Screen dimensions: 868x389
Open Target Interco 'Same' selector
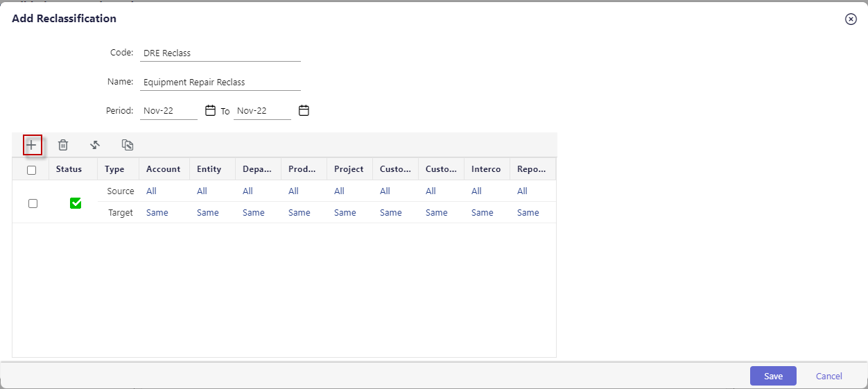(x=483, y=213)
